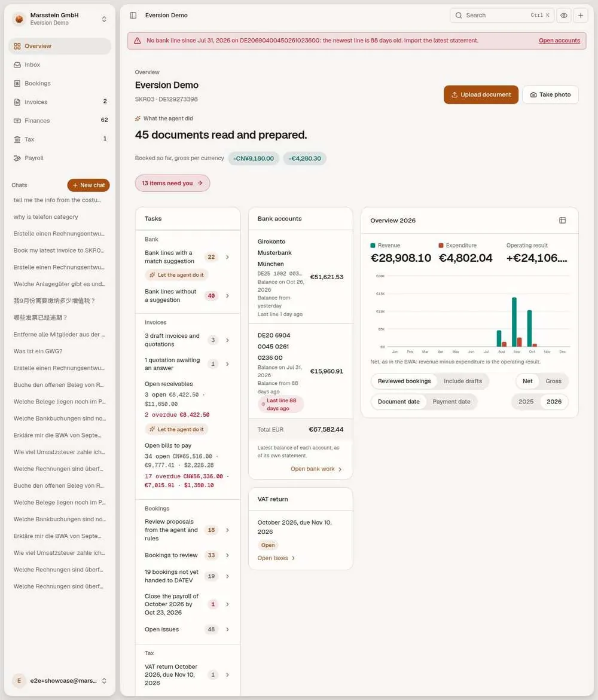
Task: Focus the Search field
Action: pyautogui.click(x=502, y=15)
